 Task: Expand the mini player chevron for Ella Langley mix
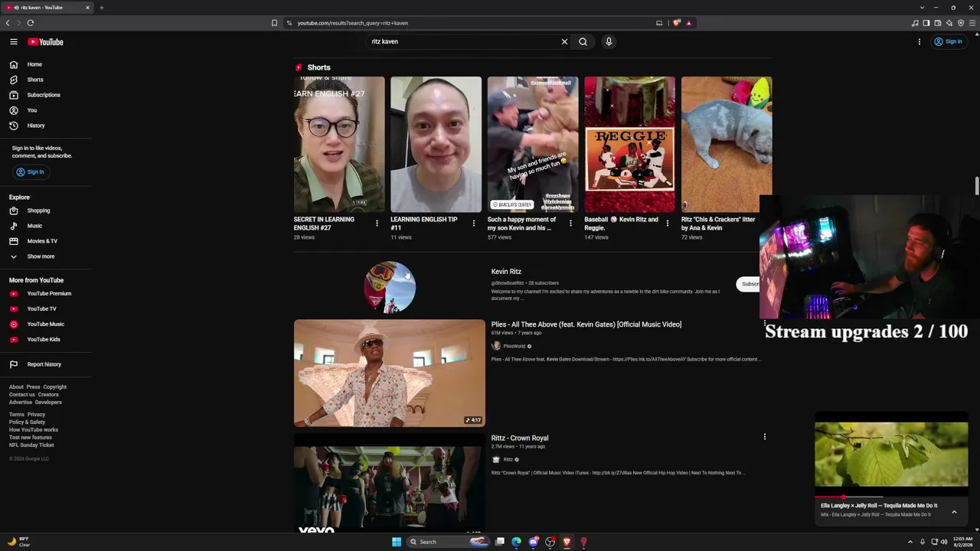tap(954, 512)
